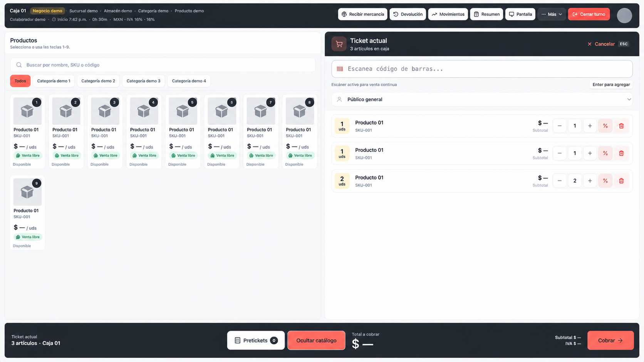Apply discount to the 2 uds ticket row

pos(605,181)
